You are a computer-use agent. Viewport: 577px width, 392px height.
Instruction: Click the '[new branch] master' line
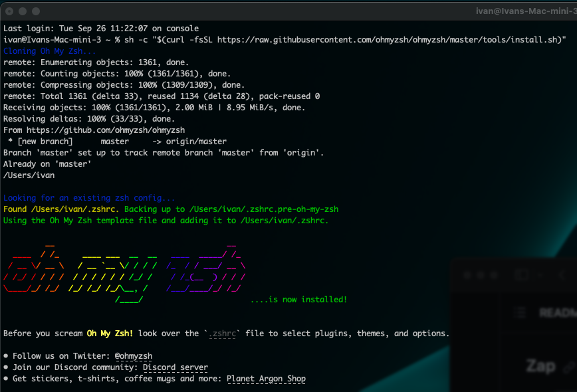coord(117,142)
